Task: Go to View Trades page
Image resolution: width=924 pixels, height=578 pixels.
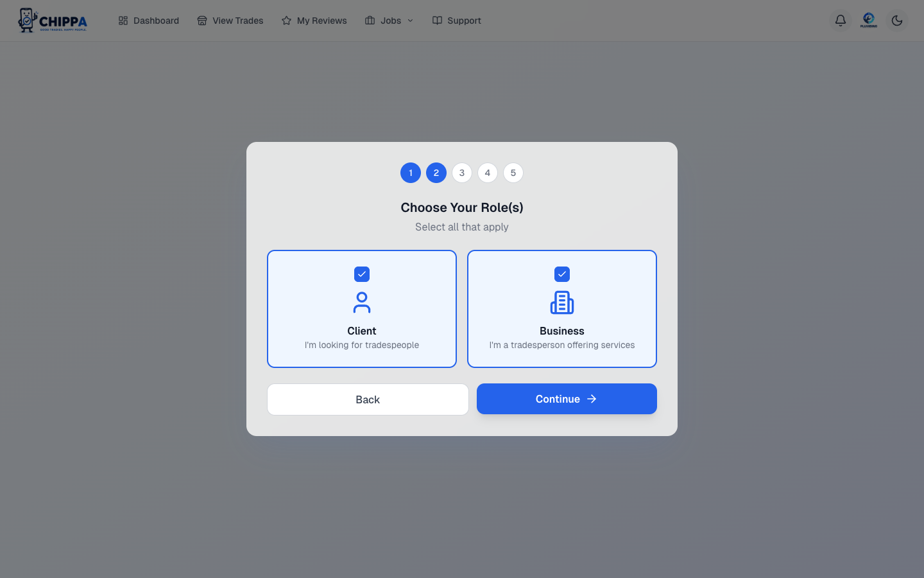Action: tap(230, 21)
